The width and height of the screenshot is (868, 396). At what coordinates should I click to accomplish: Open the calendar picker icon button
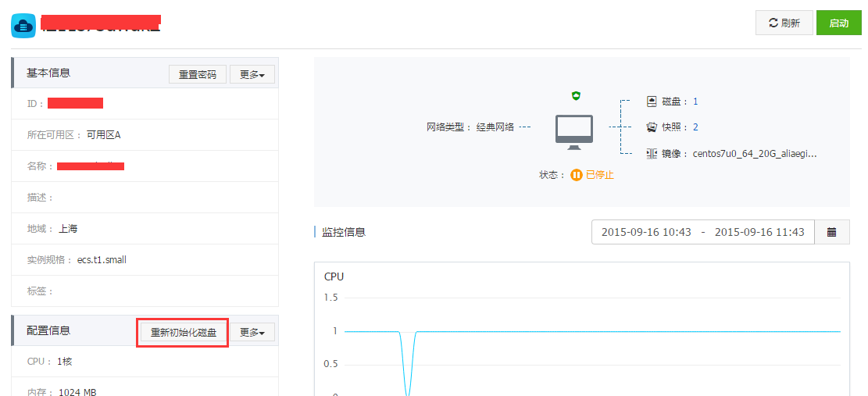pos(832,232)
